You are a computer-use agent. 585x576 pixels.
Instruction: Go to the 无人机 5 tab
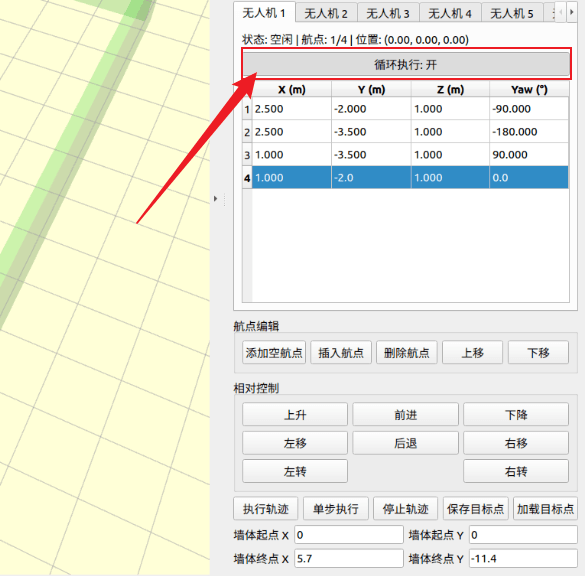tap(512, 14)
